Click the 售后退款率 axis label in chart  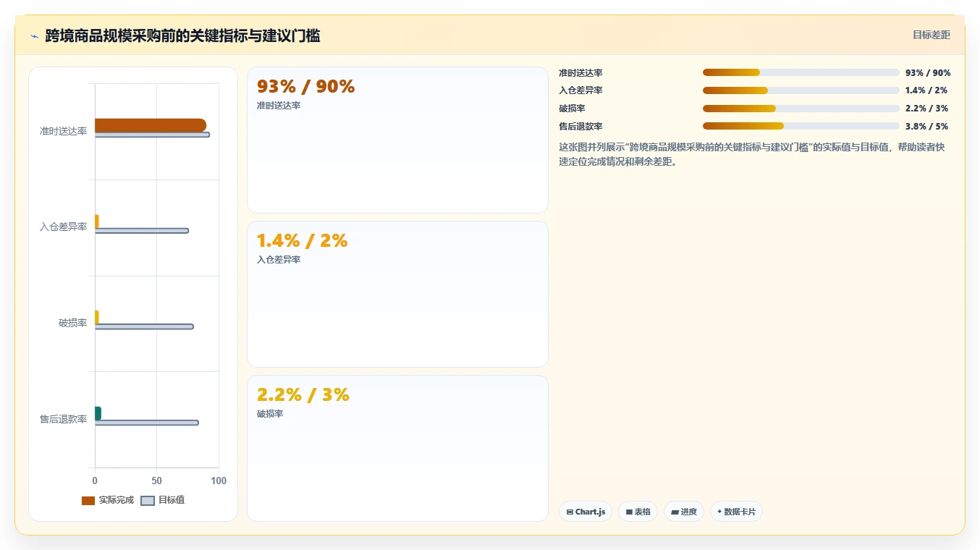[63, 420]
